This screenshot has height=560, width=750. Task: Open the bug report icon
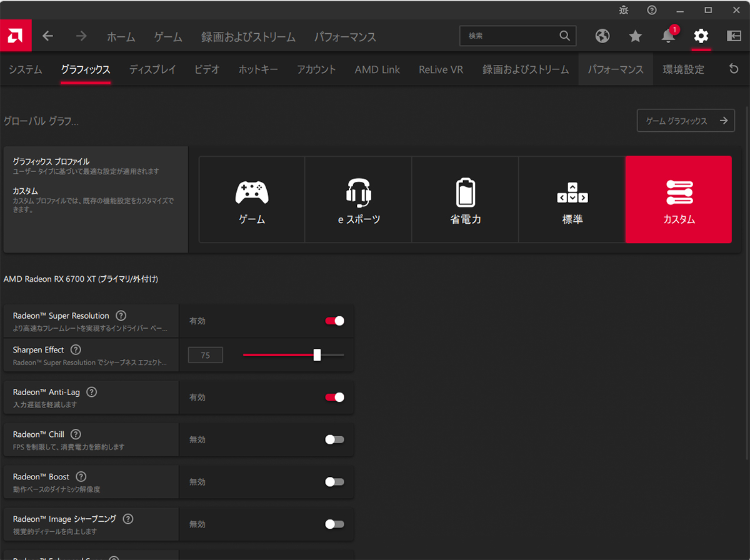point(624,10)
